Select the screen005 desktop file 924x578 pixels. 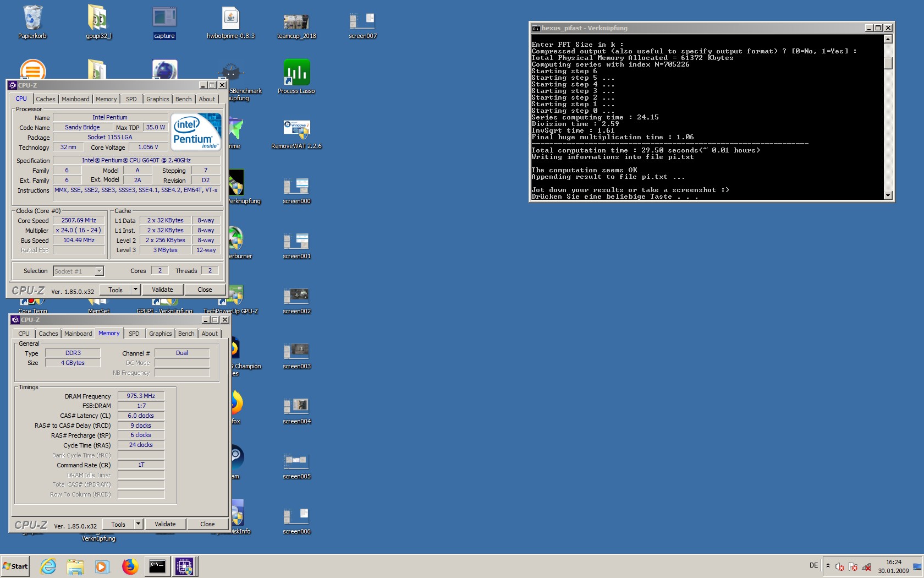(296, 465)
